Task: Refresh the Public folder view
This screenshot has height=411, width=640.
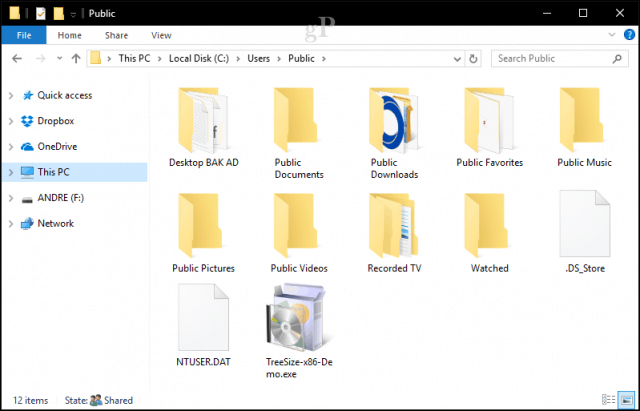Action: 473,59
